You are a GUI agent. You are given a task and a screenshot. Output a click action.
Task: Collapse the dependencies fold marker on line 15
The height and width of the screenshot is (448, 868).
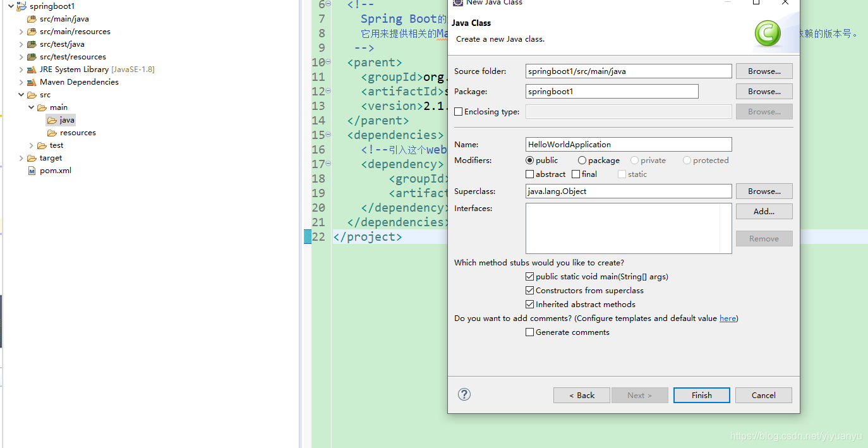pos(329,135)
